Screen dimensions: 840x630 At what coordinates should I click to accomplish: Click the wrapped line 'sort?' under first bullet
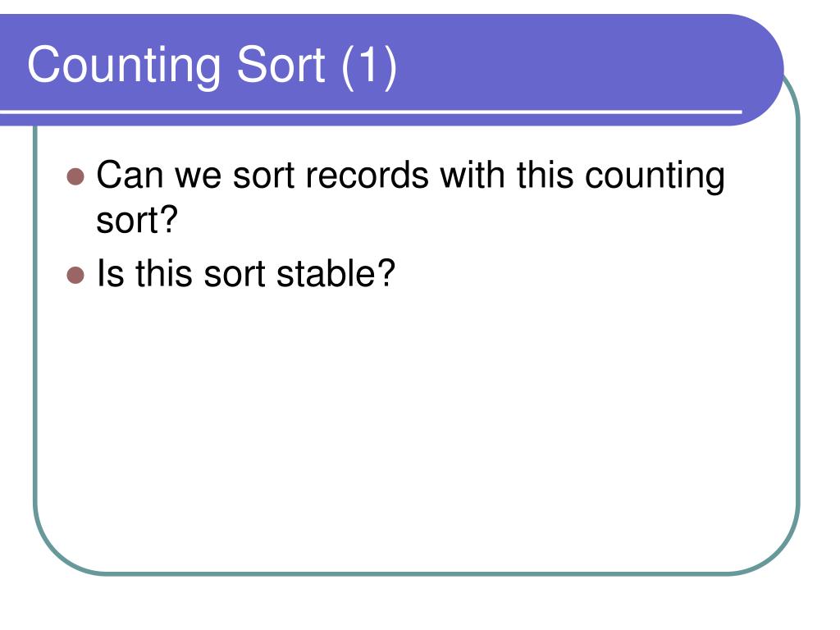click(x=137, y=220)
